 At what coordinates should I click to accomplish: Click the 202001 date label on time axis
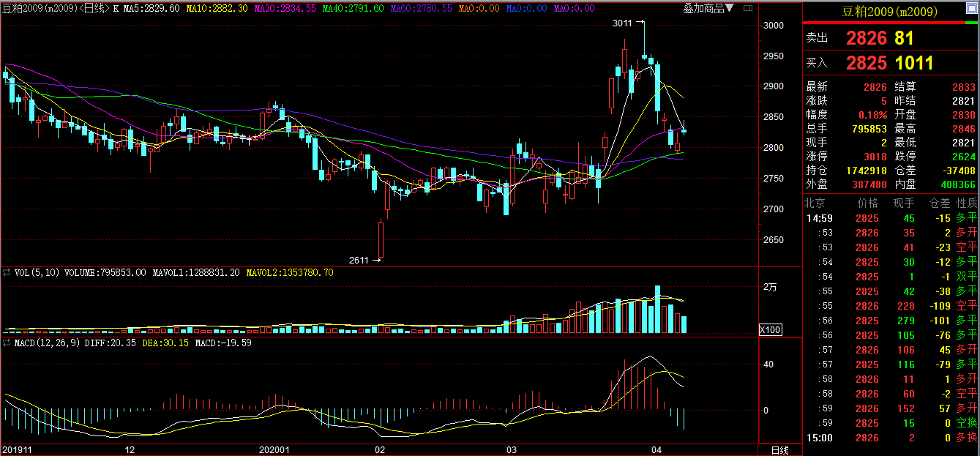[x=276, y=450]
